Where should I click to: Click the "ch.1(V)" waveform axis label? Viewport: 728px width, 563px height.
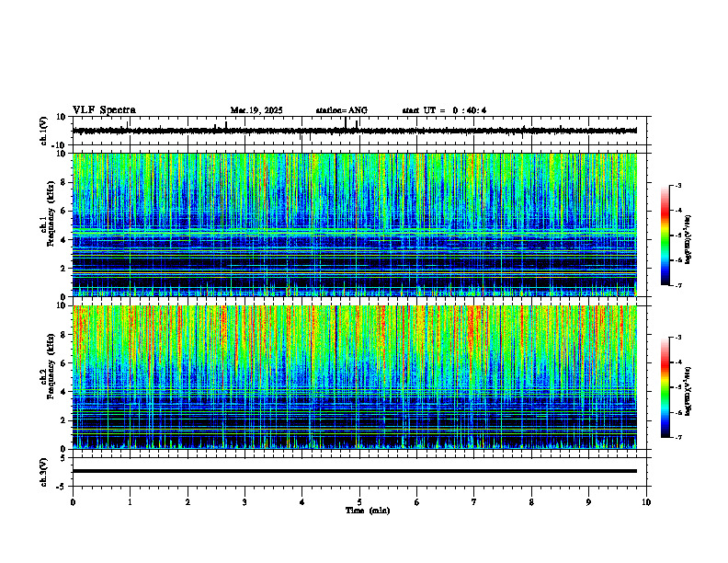click(44, 131)
